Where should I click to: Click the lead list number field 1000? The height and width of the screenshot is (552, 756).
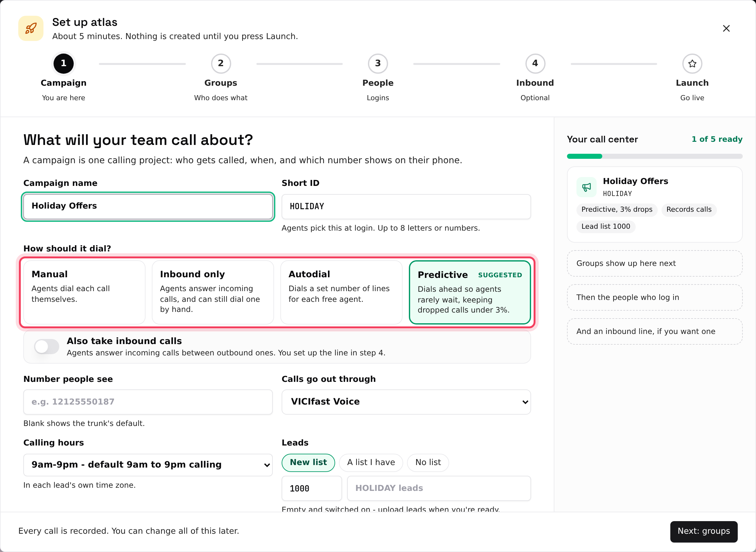click(312, 488)
